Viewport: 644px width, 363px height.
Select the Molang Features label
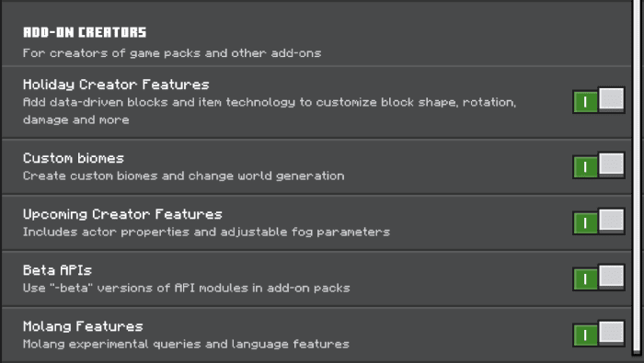[x=83, y=326]
